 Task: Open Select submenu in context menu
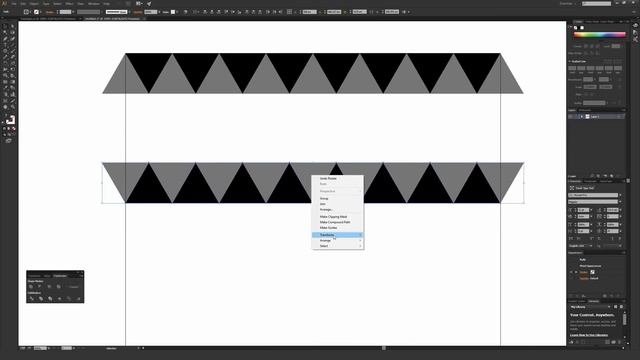click(338, 246)
